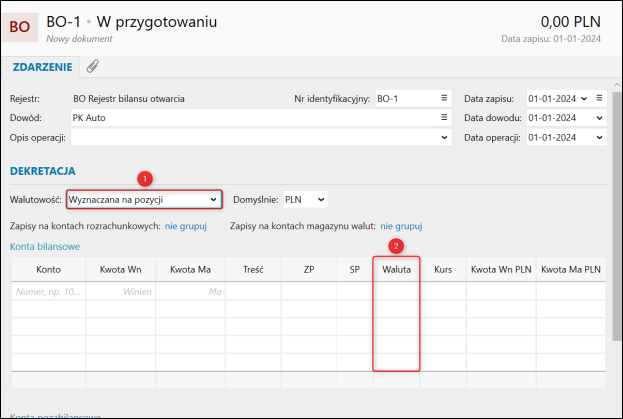Click the DEKRETACJA section heading
Viewport: 623px width, 419px height.
(x=43, y=171)
